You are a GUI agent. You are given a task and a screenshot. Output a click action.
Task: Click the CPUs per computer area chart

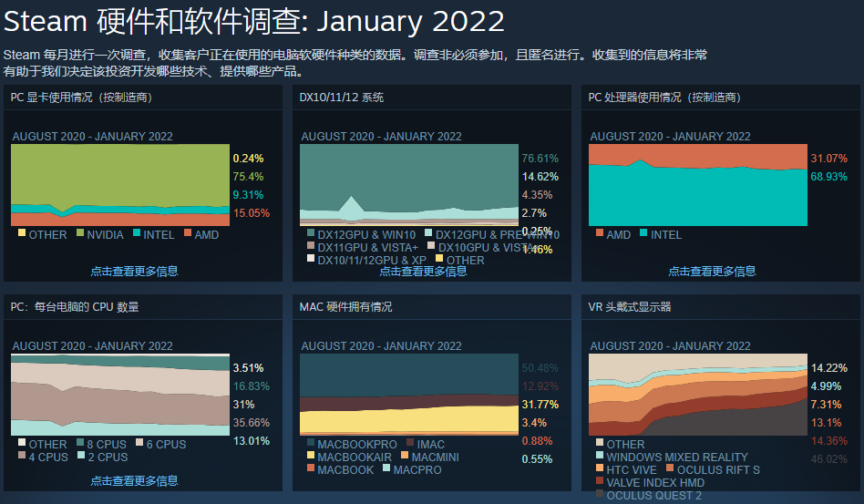pos(120,395)
